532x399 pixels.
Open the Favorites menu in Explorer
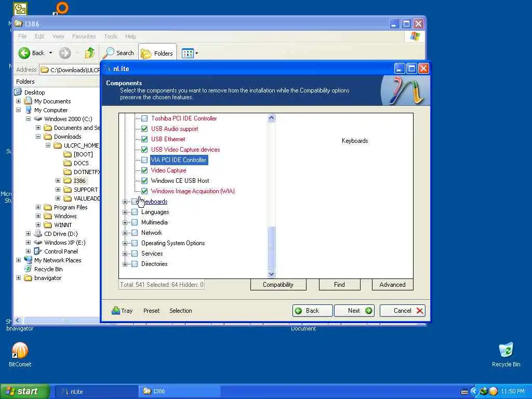[x=84, y=36]
